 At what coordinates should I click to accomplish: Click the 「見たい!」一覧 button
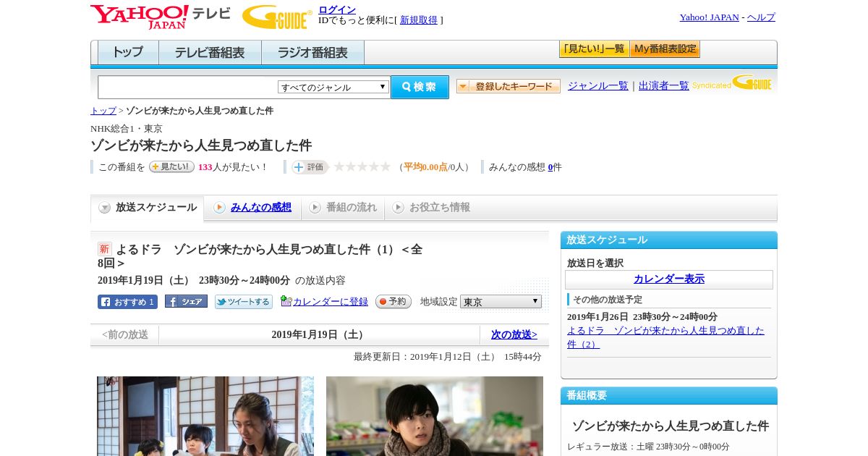point(594,49)
